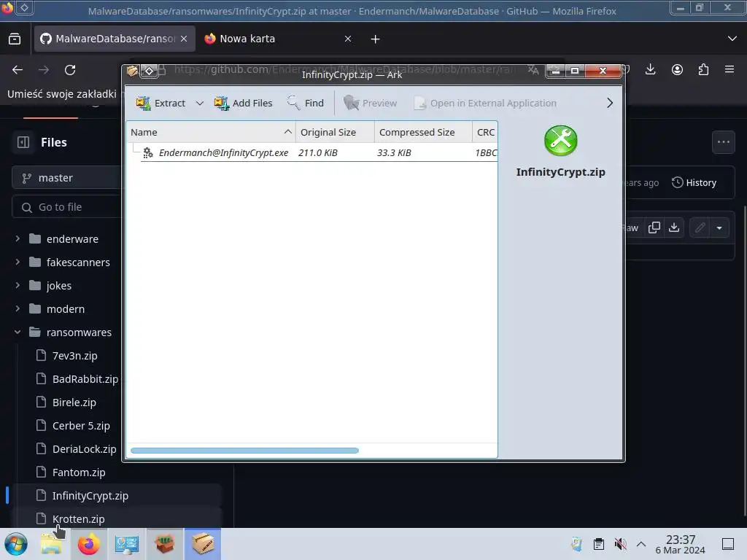The width and height of the screenshot is (747, 560).
Task: Open the list all tabs dropdown
Action: [x=732, y=39]
